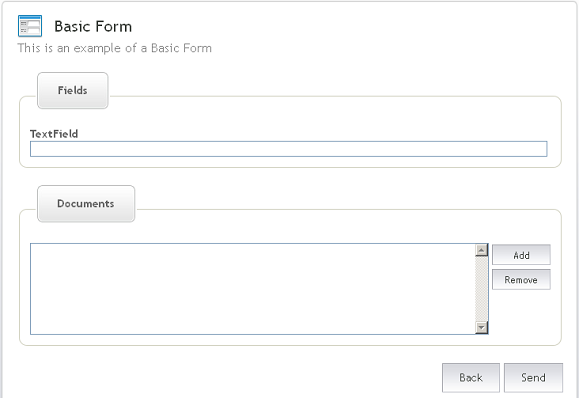Viewport: 579px width, 398px height.
Task: Click the TextField label
Action: click(54, 134)
